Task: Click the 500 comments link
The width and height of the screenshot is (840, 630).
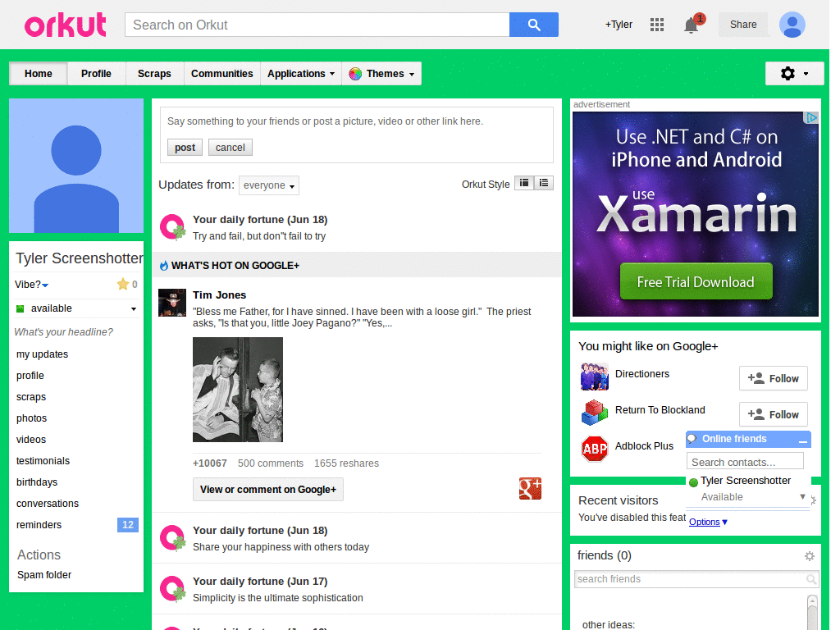Action: coord(271,463)
